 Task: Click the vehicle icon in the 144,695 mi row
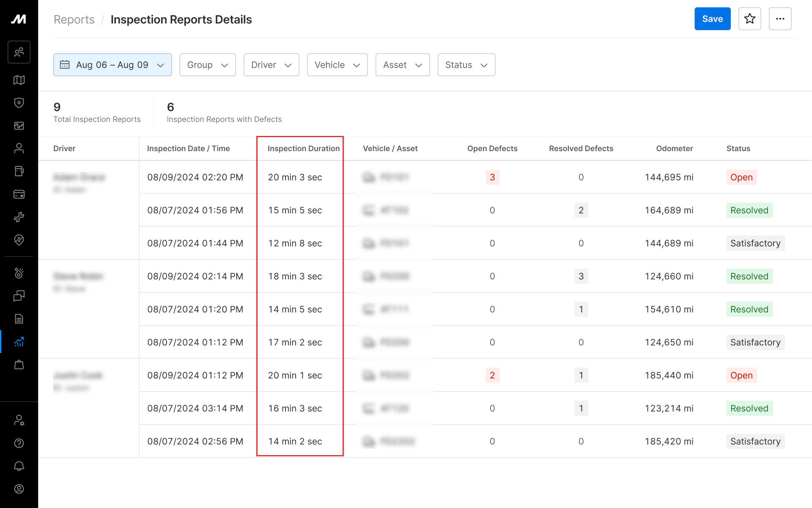[369, 177]
